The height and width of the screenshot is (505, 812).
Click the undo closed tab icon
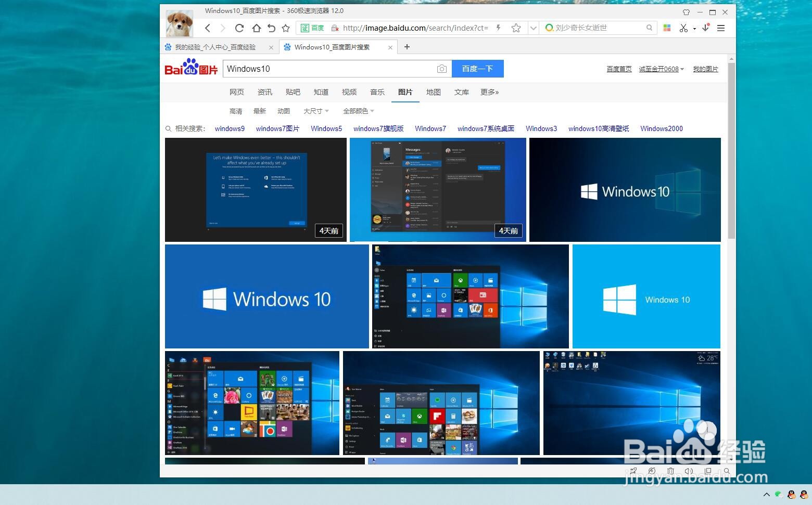coord(271,28)
